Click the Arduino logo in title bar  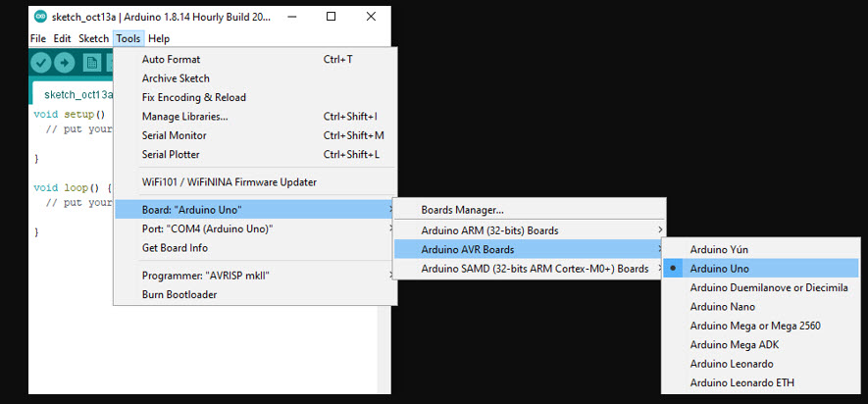(x=40, y=17)
